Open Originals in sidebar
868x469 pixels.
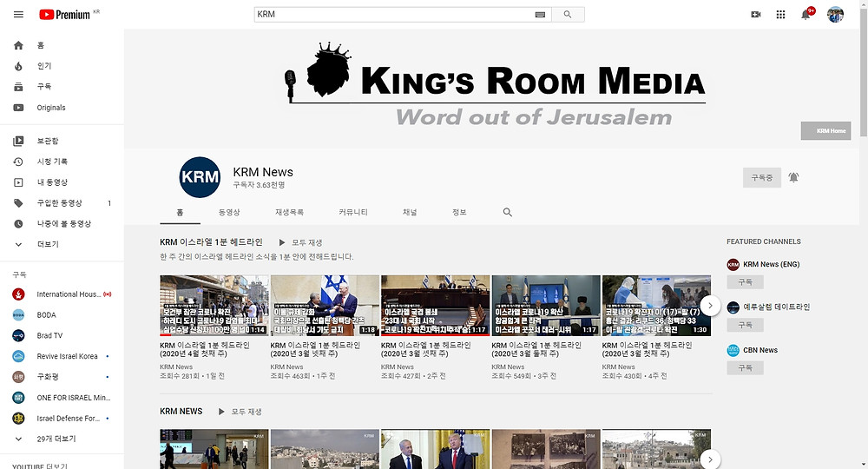62,108
